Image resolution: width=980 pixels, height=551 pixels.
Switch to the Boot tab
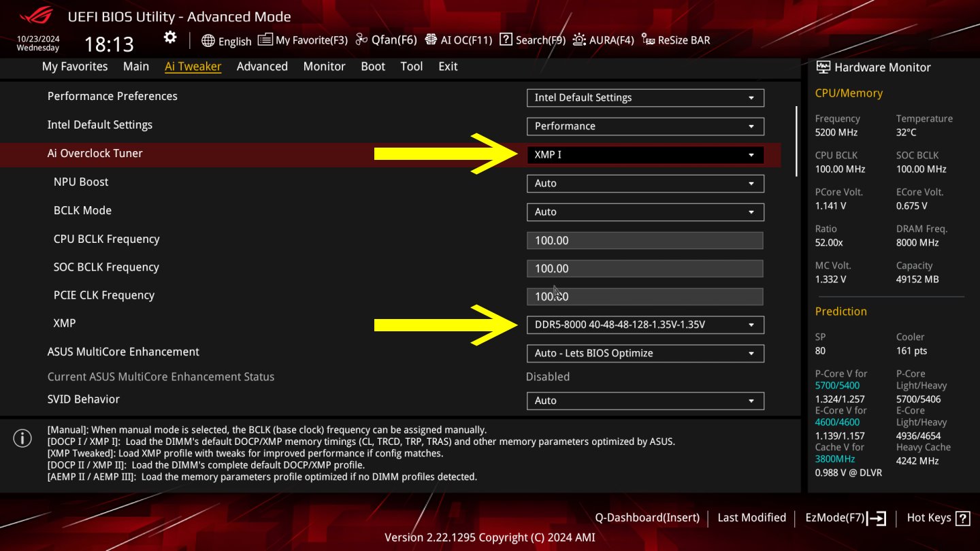pos(373,67)
